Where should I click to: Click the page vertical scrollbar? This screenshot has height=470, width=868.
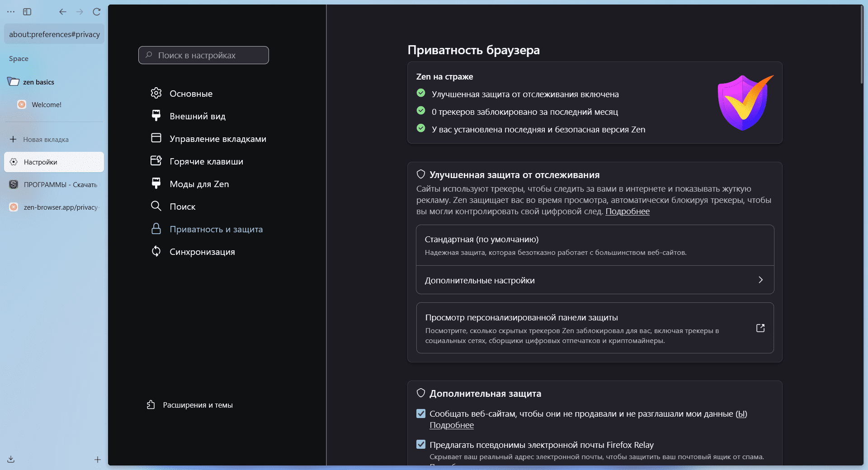[861, 45]
